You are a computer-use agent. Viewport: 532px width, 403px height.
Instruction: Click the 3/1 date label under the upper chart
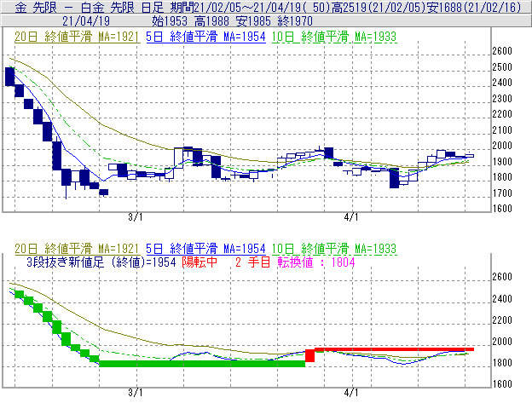136,217
